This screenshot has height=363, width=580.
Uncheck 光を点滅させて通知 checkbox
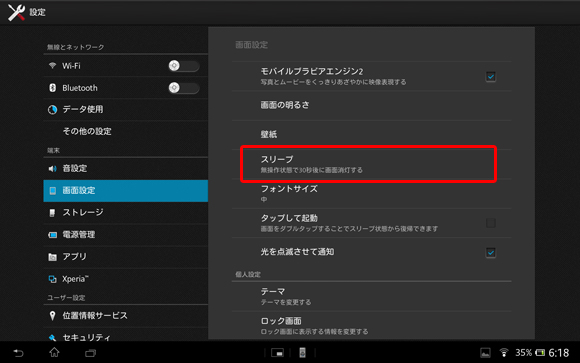tap(490, 253)
